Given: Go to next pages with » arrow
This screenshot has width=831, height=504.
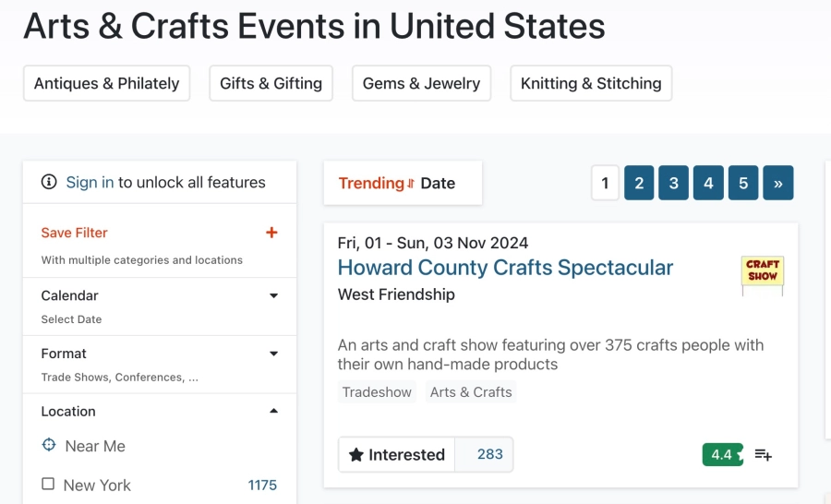Looking at the screenshot, I should [x=778, y=183].
